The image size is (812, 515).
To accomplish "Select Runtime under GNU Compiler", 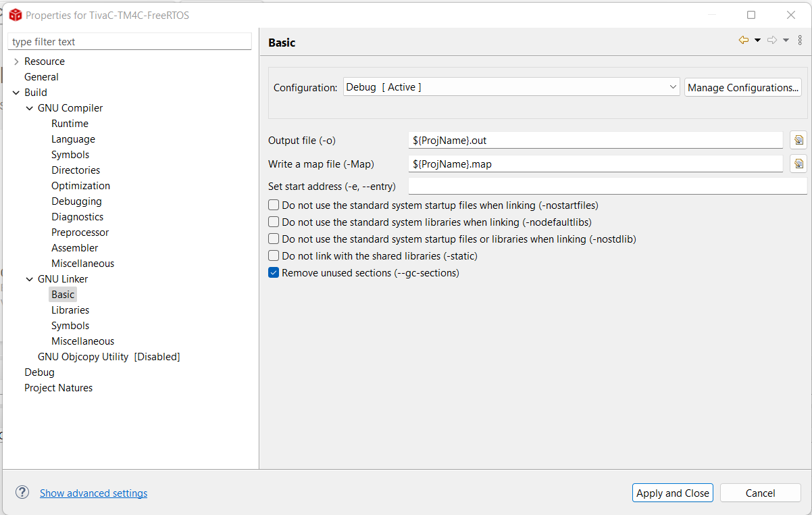I will (70, 124).
